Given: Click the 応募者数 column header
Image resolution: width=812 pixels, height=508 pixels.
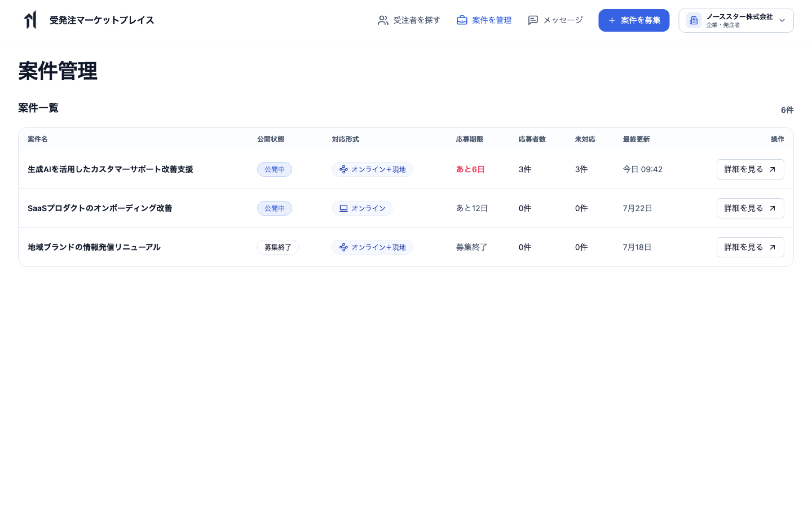Looking at the screenshot, I should [x=532, y=139].
